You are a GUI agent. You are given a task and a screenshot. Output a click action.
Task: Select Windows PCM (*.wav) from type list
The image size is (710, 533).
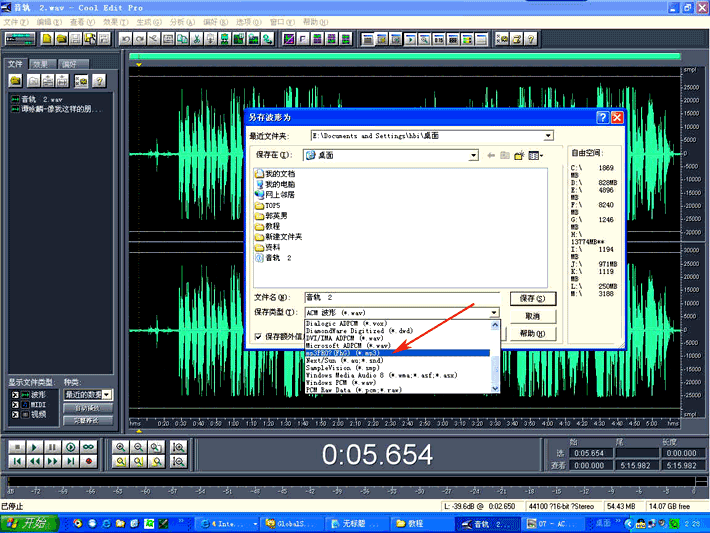(x=341, y=382)
